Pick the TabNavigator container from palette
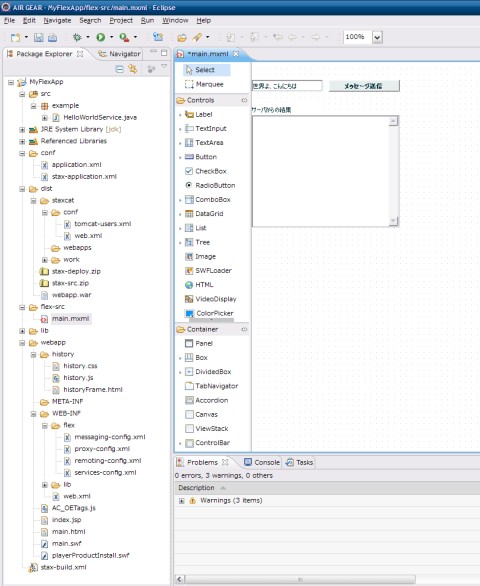 coord(212,386)
